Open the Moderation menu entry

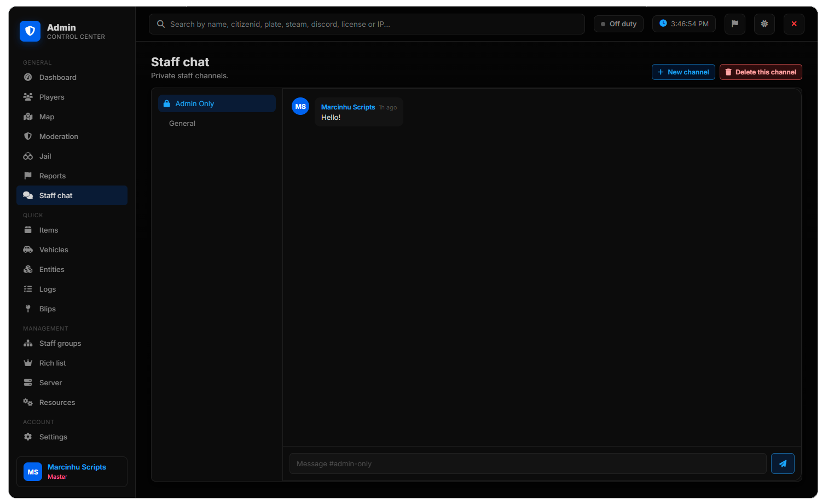click(x=72, y=136)
